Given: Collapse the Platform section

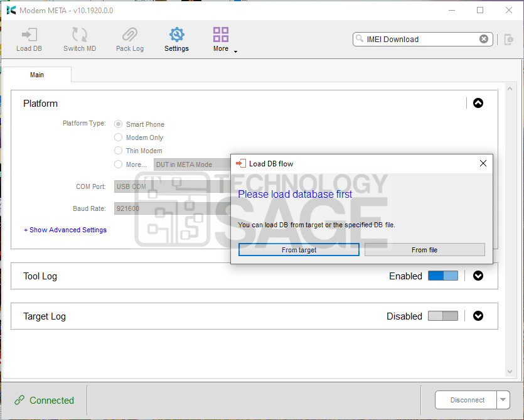Looking at the screenshot, I should 478,103.
